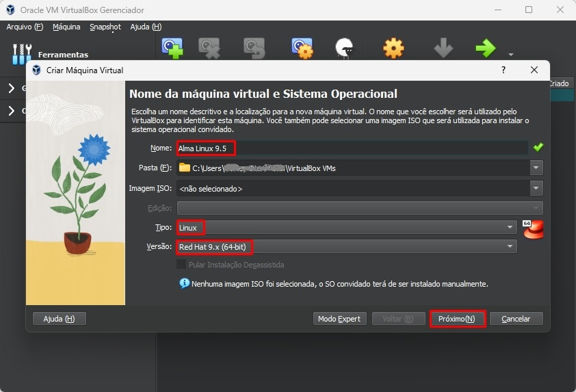The height and width of the screenshot is (392, 576).
Task: Click the gray down-arrow Discard icon
Action: (443, 48)
